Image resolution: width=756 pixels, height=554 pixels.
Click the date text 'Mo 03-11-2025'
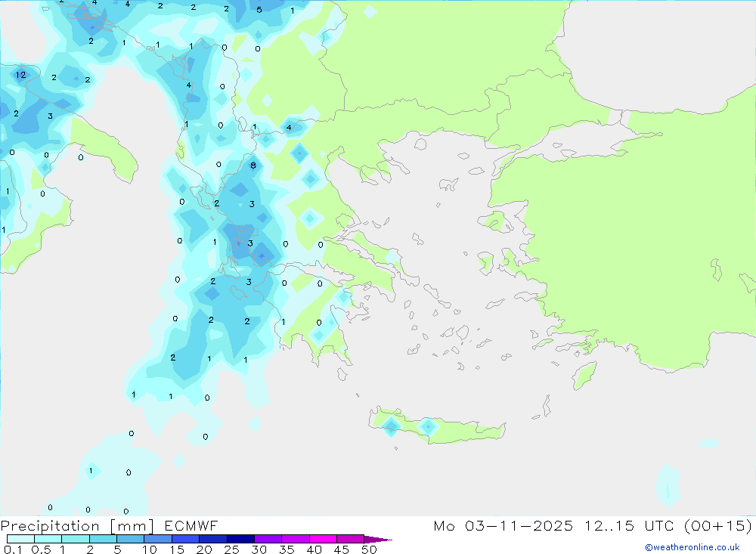pyautogui.click(x=503, y=526)
